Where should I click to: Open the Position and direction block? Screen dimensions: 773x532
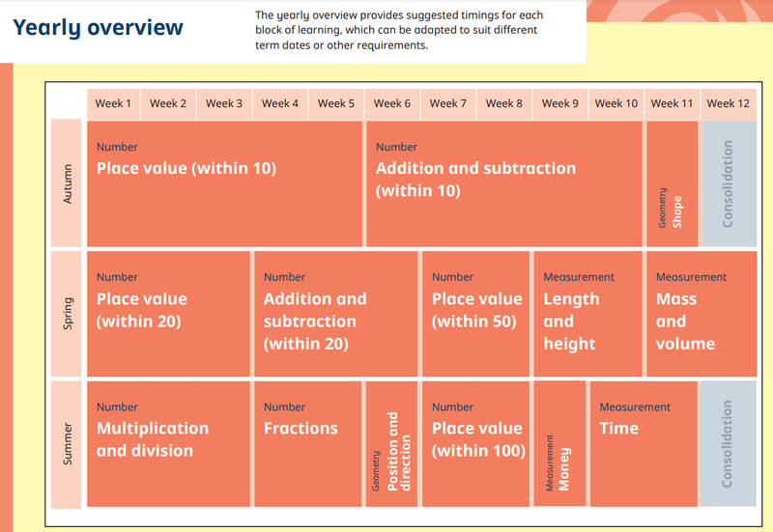pyautogui.click(x=392, y=444)
